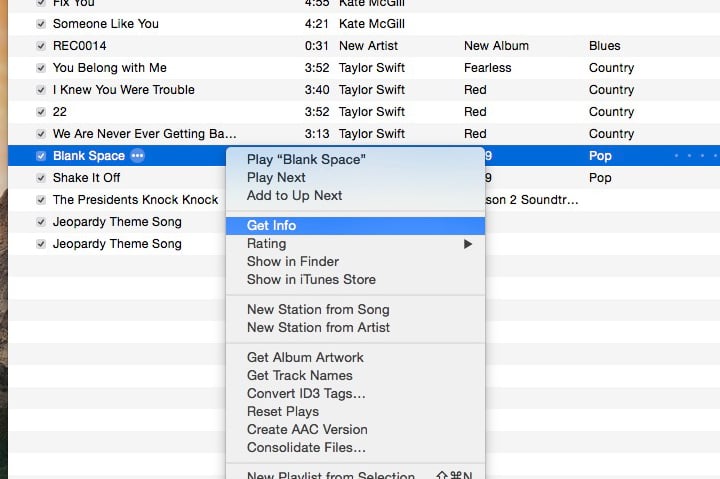720x479 pixels.
Task: Open the ellipsis options beside Blank Space
Action: click(137, 156)
